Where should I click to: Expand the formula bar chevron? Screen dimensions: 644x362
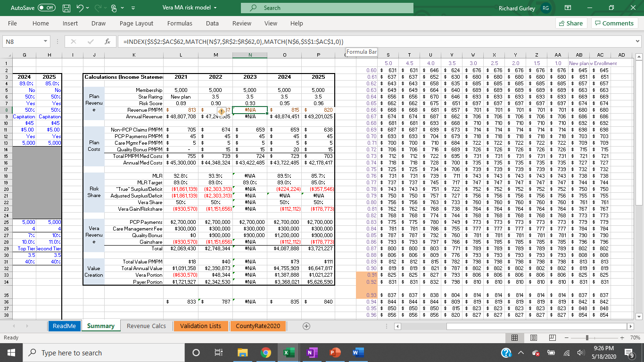[x=638, y=41]
